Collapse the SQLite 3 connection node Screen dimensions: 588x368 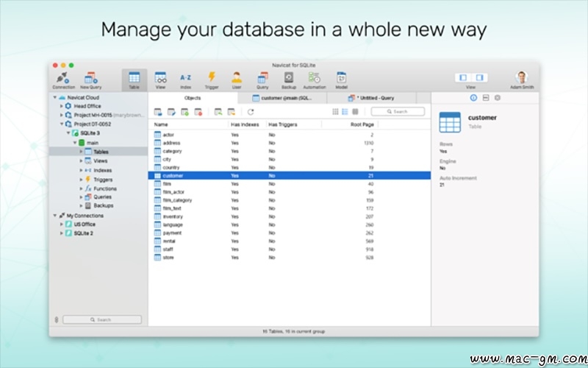pyautogui.click(x=68, y=133)
